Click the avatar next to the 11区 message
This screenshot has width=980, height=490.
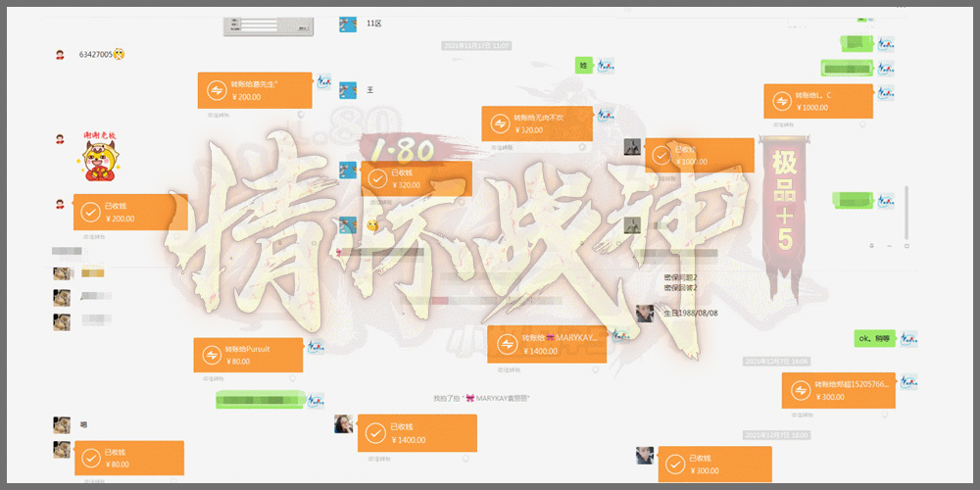pyautogui.click(x=347, y=24)
